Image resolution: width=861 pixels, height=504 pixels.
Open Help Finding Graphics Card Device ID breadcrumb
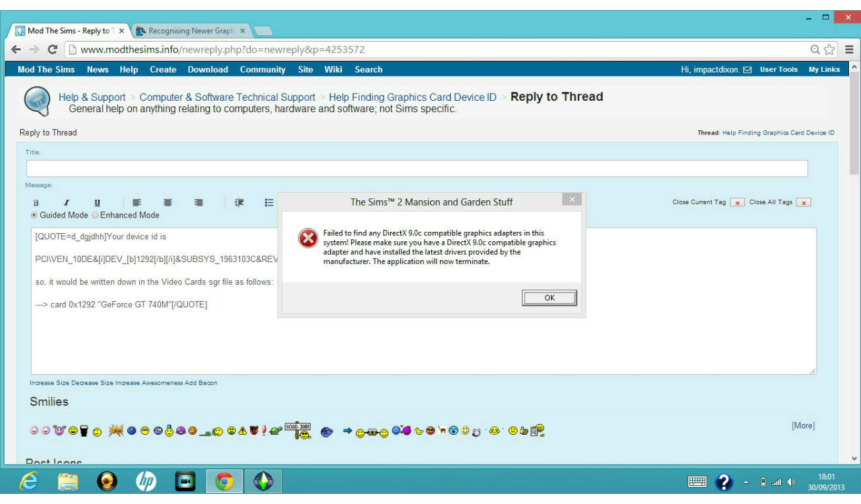412,97
